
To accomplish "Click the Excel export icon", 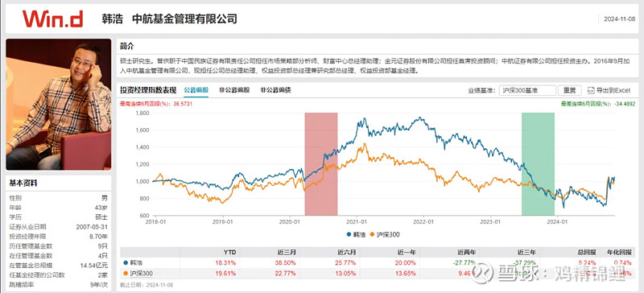I will [x=591, y=90].
